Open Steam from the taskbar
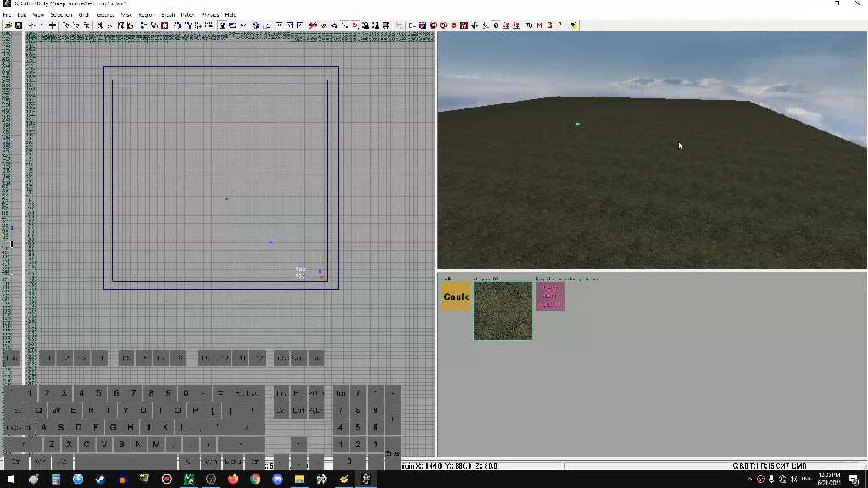Image resolution: width=868 pixels, height=488 pixels. tap(100, 480)
